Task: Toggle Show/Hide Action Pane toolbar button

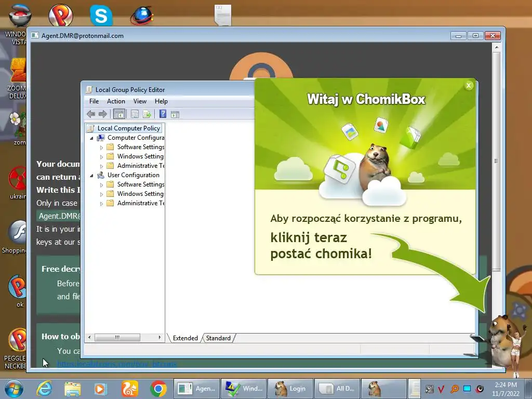Action: pos(175,114)
